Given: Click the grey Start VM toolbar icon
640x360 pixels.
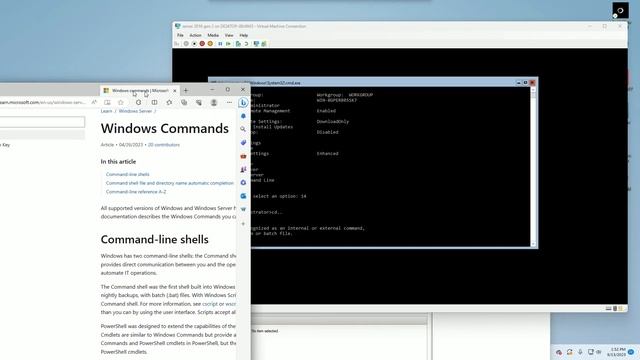Looking at the screenshot, I should tap(186, 44).
